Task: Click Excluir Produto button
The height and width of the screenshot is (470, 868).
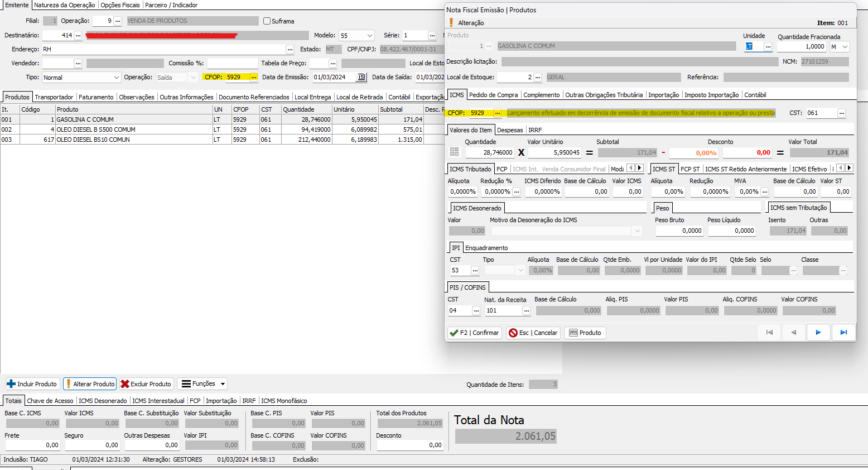Action: click(x=146, y=384)
